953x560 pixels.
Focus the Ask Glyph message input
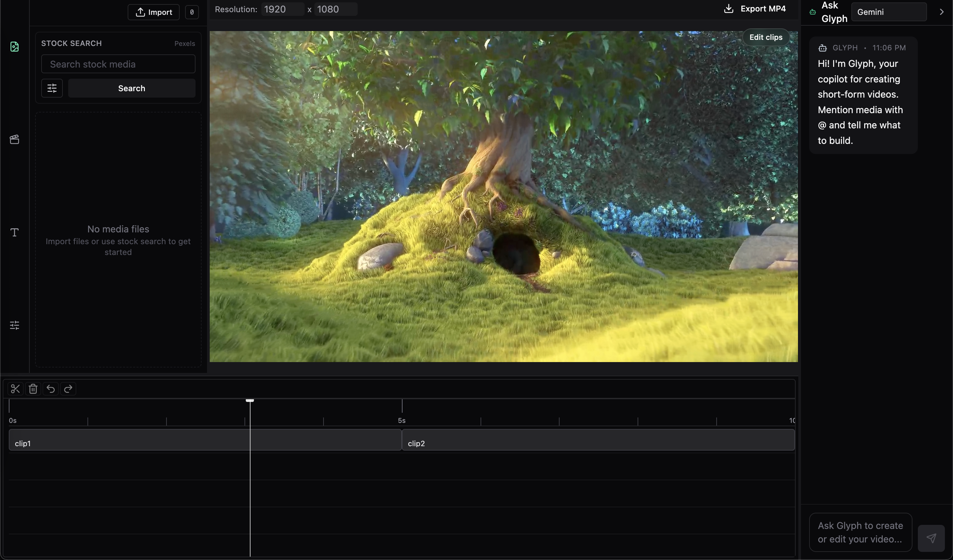pyautogui.click(x=860, y=532)
